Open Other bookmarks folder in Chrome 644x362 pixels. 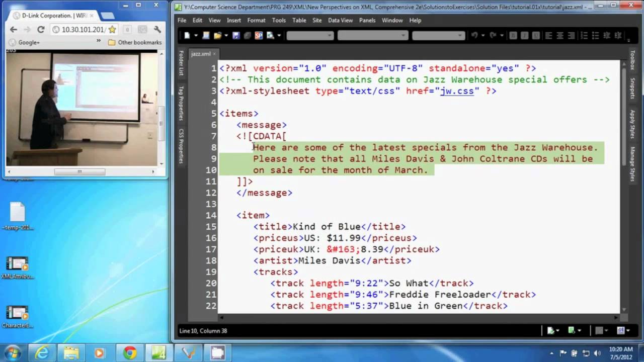135,42
